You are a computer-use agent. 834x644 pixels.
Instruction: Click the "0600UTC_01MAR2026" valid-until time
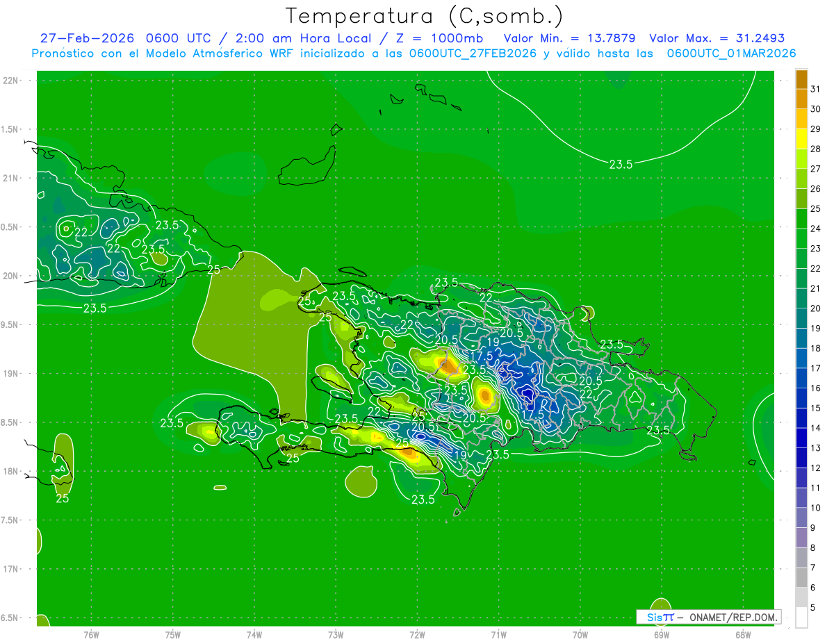(x=731, y=53)
